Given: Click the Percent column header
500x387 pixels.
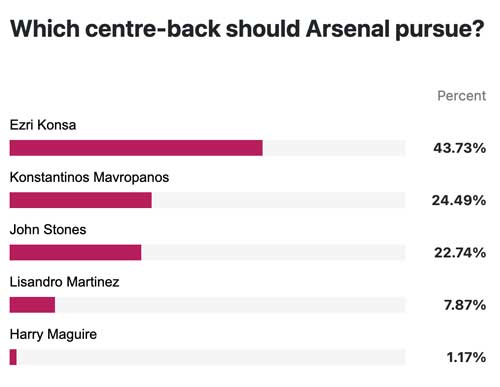Looking at the screenshot, I should (462, 96).
